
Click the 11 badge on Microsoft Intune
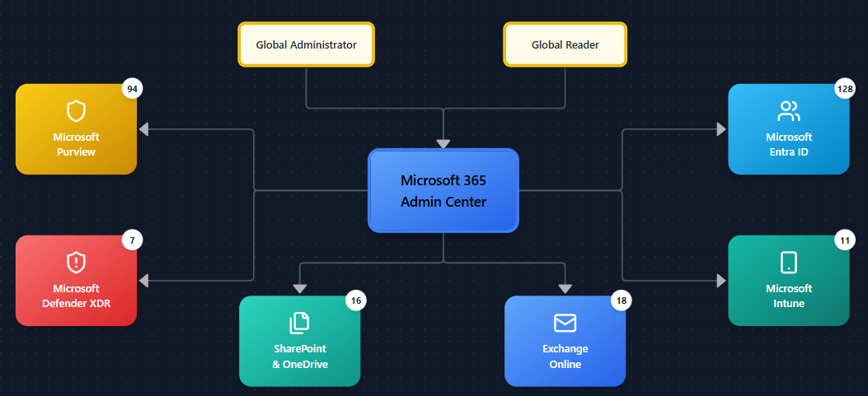tap(844, 240)
